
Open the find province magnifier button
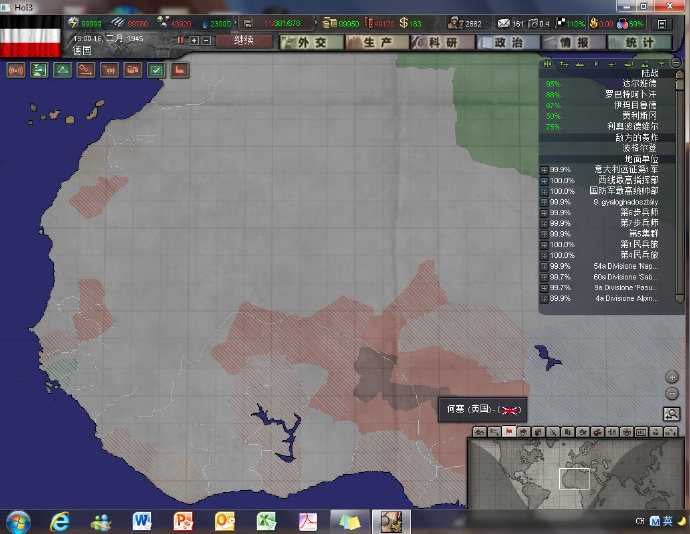coord(671,414)
